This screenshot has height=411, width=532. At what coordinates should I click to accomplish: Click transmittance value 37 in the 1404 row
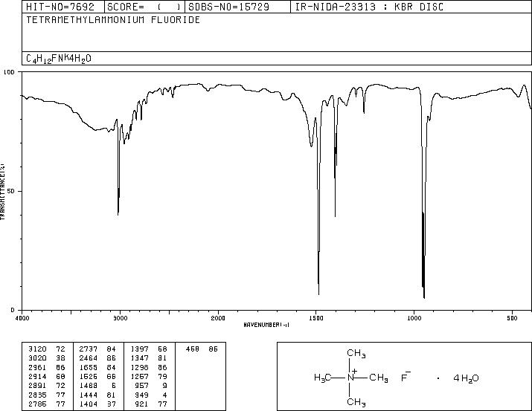coord(112,404)
